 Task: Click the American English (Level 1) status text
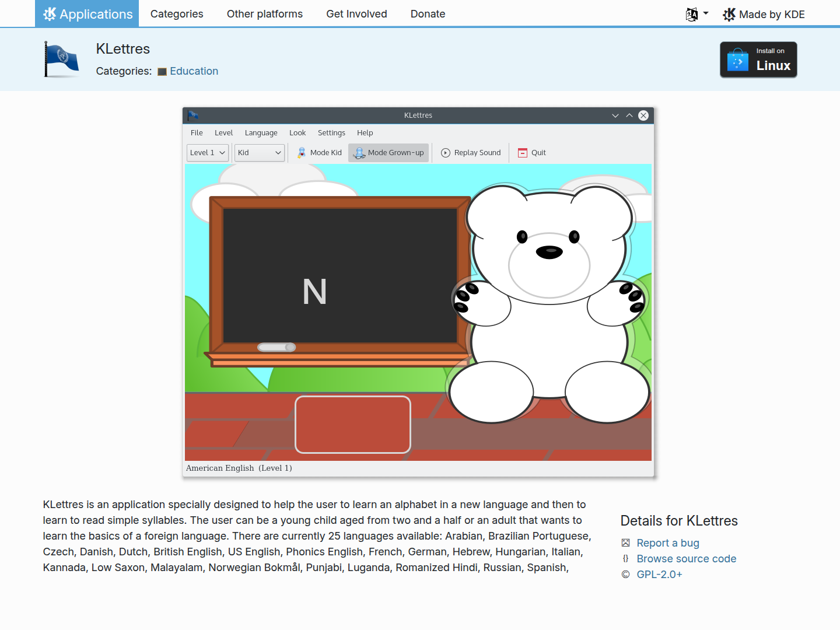click(239, 468)
